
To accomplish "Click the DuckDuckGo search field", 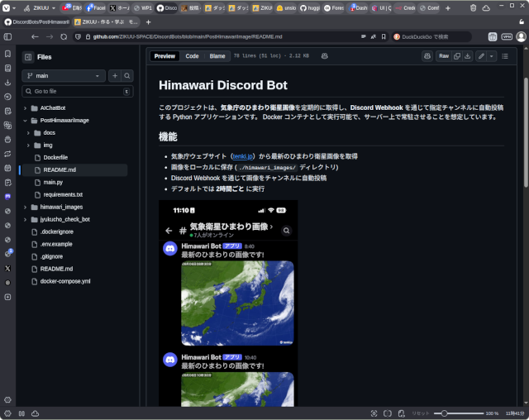I will [x=431, y=36].
